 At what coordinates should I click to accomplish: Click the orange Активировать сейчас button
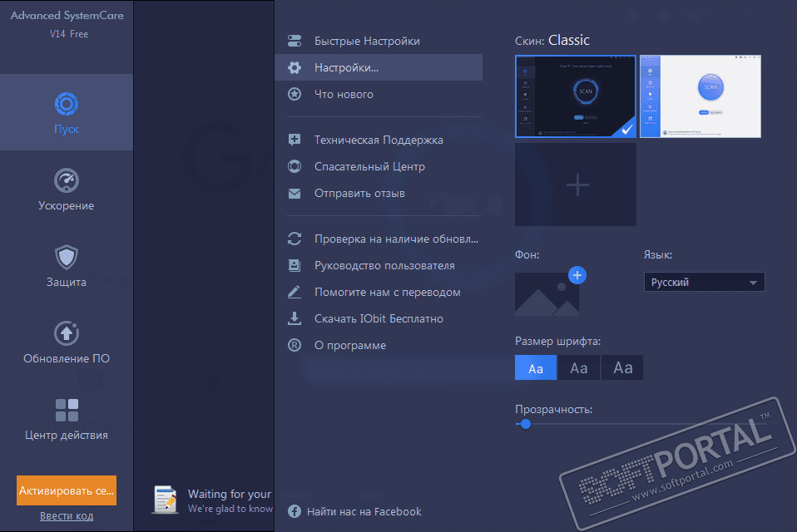[x=67, y=490]
